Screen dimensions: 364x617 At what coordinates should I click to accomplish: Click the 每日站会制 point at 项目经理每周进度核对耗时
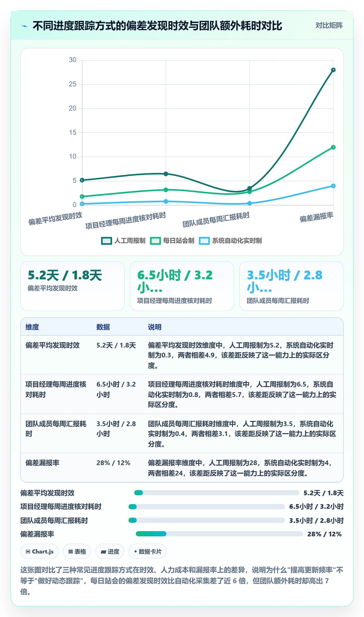(x=166, y=190)
